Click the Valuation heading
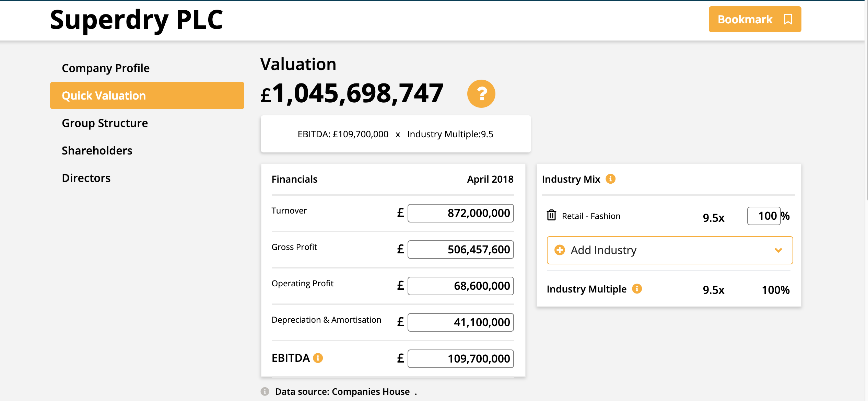Screen dimensions: 868x401 [298, 64]
